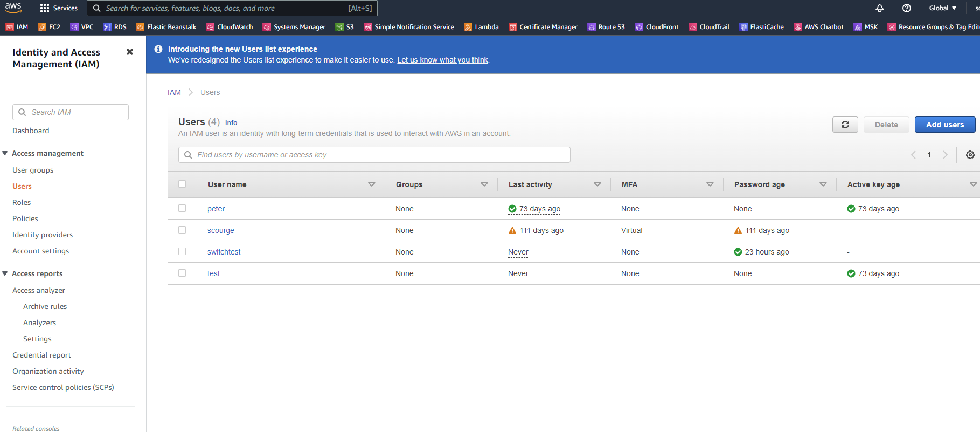
Task: Open Policies in sidebar
Action: pyautogui.click(x=25, y=218)
